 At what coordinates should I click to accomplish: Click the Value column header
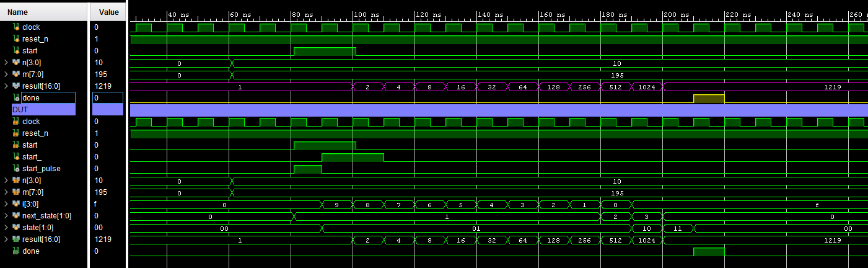tap(107, 12)
